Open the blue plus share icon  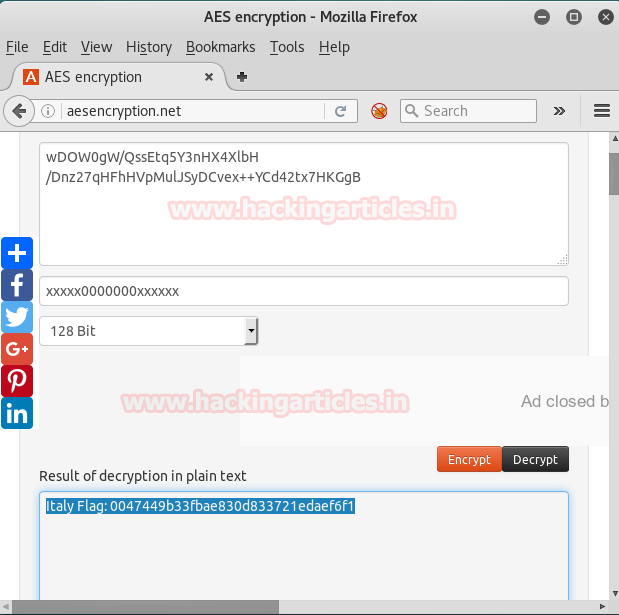(17, 253)
